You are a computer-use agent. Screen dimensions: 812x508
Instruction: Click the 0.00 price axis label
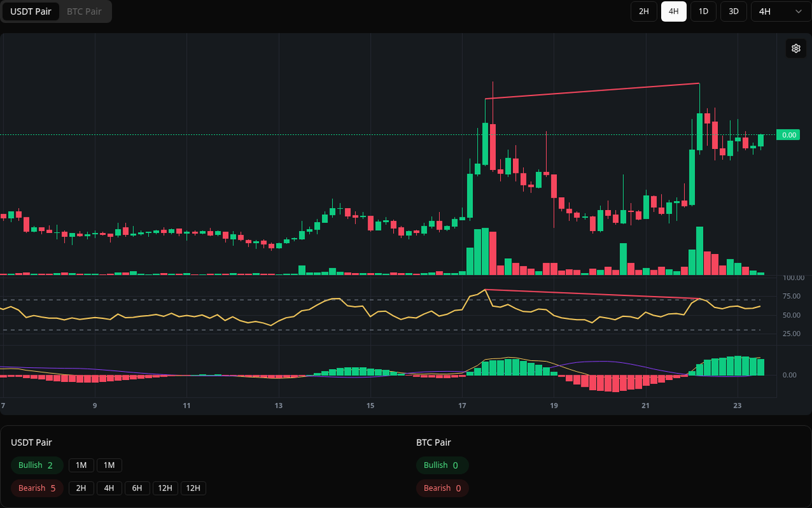point(787,135)
